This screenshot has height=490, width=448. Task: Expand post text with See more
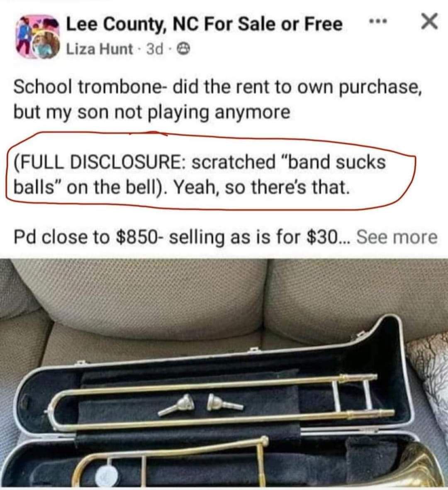pyautogui.click(x=397, y=237)
